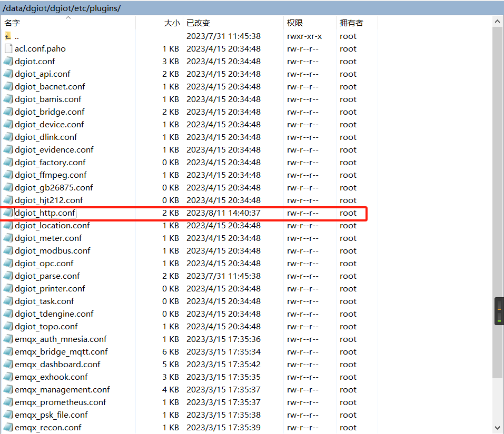Click the date 2023/8/11 14:40:37
Screen dimensions: 504x434
click(223, 213)
